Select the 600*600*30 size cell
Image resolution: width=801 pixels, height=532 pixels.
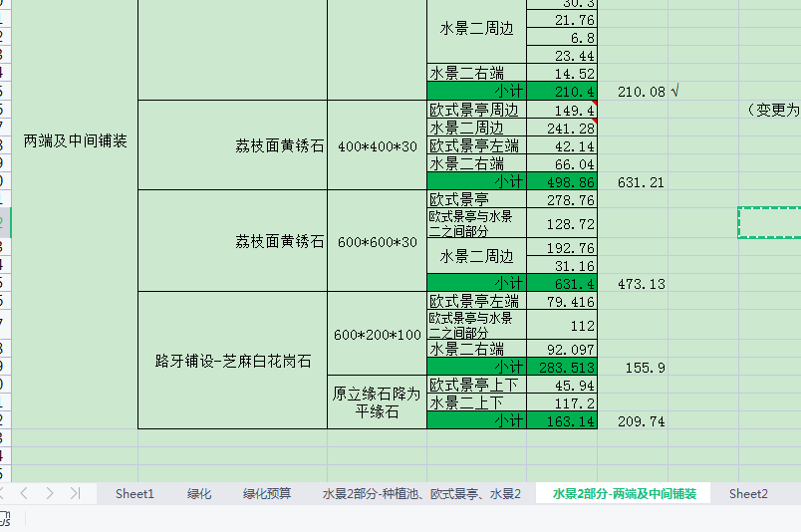377,241
